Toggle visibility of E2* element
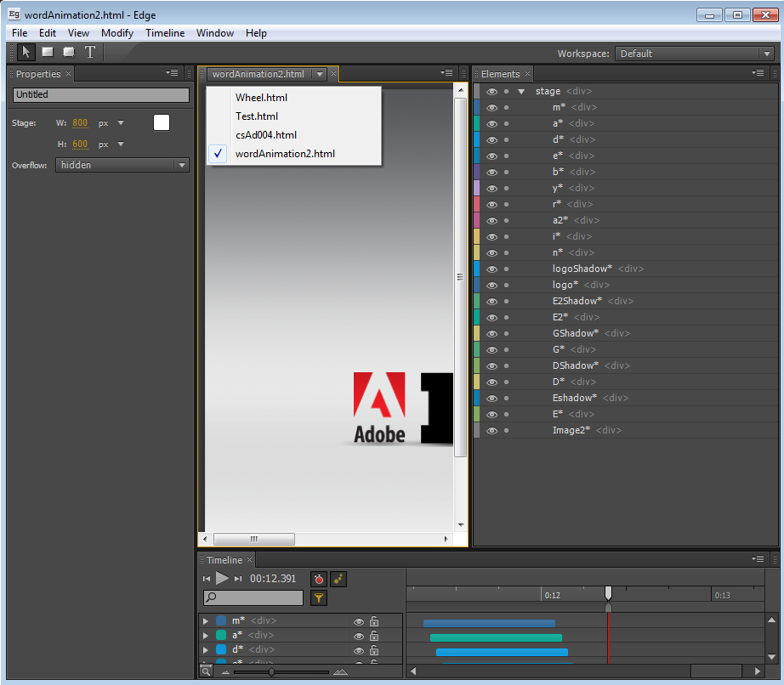The image size is (784, 685). [x=492, y=317]
